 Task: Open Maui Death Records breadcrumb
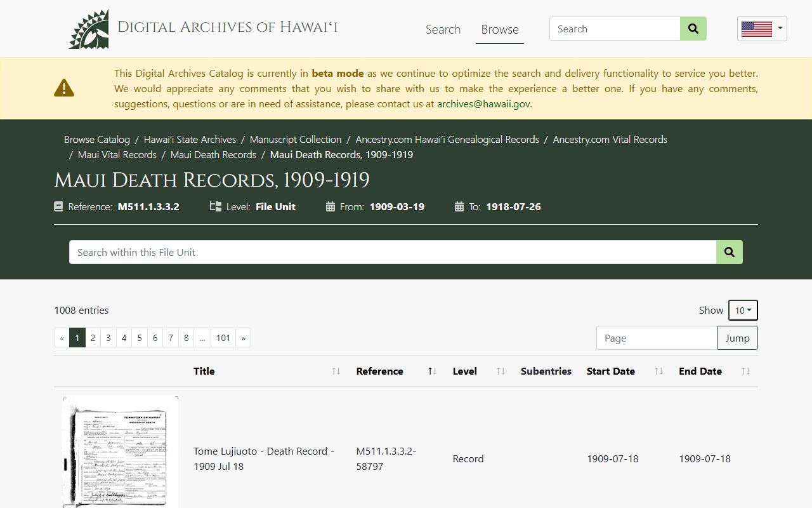click(x=213, y=154)
